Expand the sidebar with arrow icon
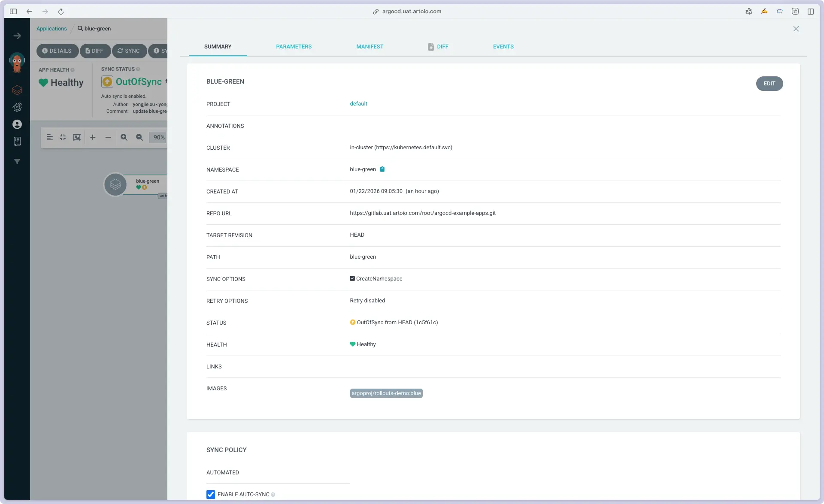This screenshot has height=504, width=824. tap(17, 36)
